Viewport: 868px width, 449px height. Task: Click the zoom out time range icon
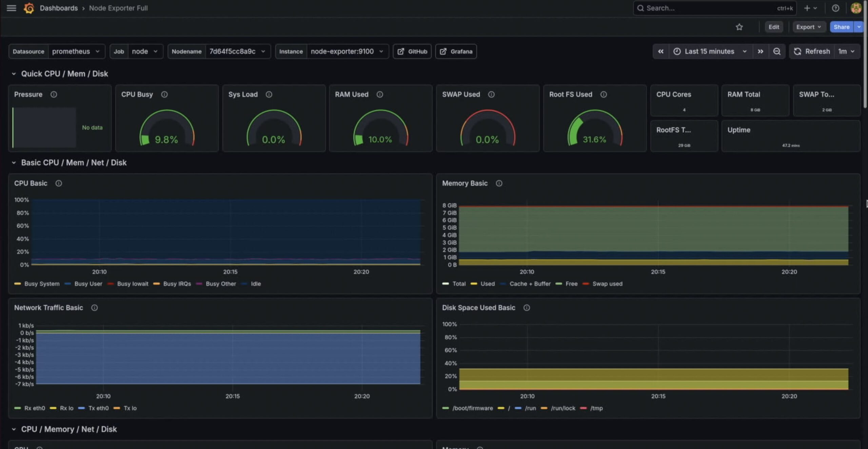click(x=776, y=51)
